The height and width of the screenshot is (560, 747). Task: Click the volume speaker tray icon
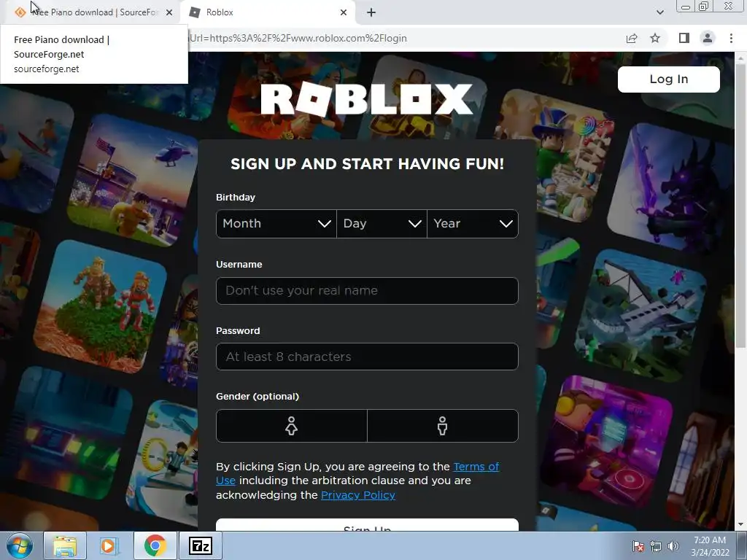click(673, 546)
